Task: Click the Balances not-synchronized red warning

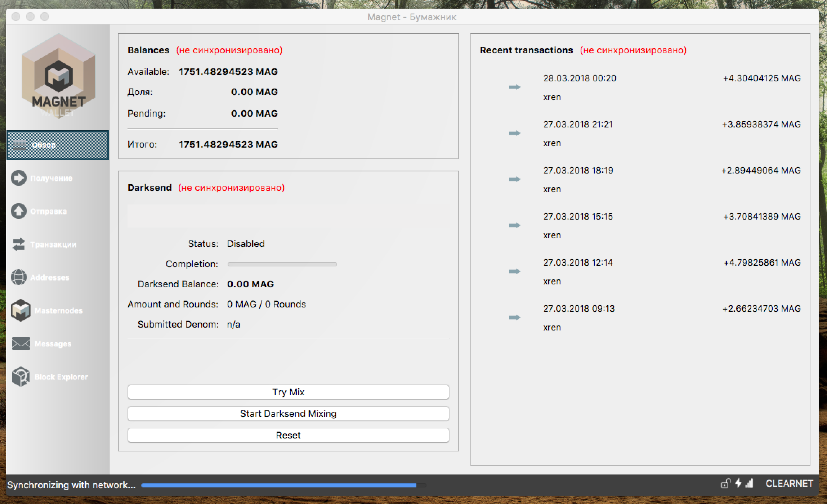Action: click(229, 50)
